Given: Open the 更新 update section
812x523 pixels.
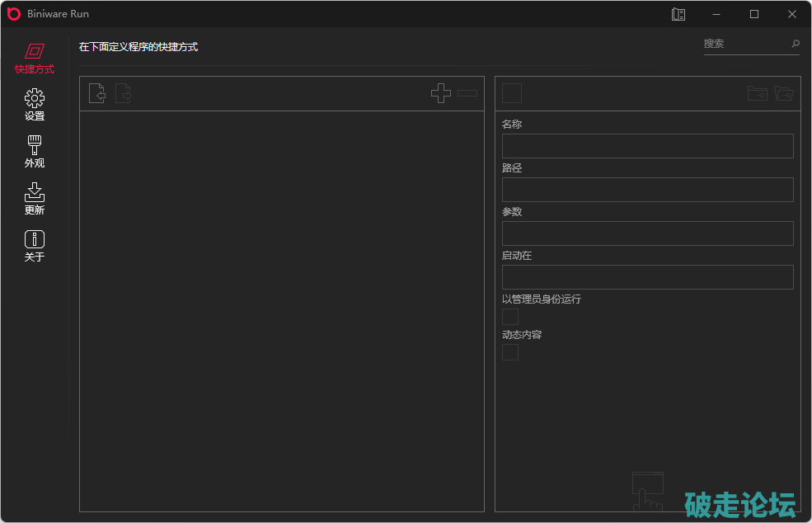Looking at the screenshot, I should point(35,199).
